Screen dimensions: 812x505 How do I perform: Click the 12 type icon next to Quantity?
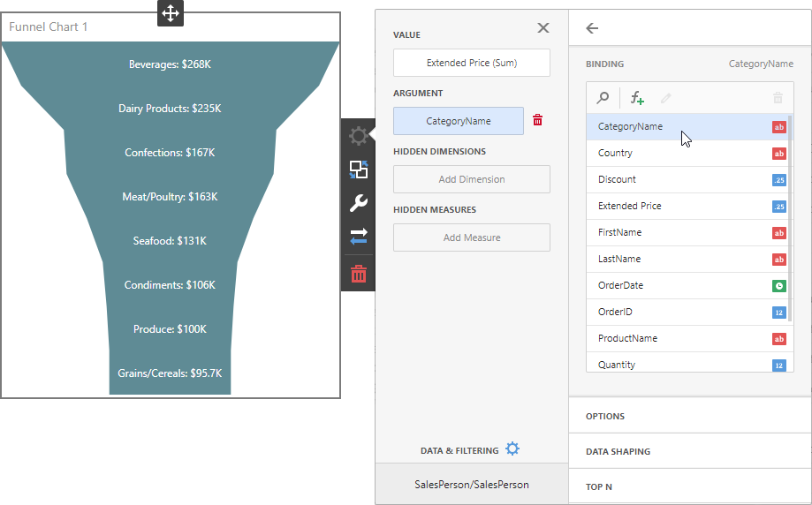click(778, 366)
